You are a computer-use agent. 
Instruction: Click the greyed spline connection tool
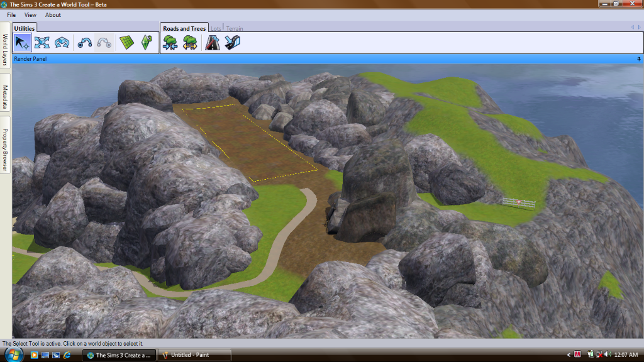[x=104, y=43]
